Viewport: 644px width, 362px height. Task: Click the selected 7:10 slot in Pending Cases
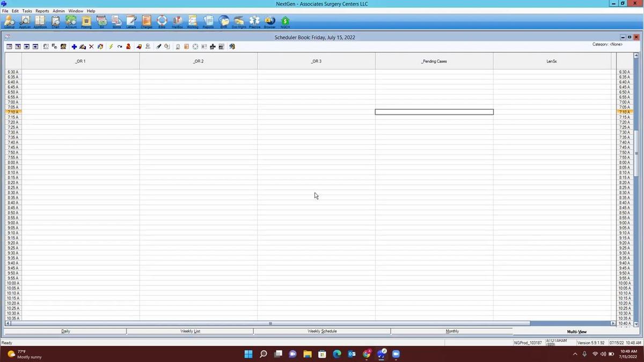(434, 112)
